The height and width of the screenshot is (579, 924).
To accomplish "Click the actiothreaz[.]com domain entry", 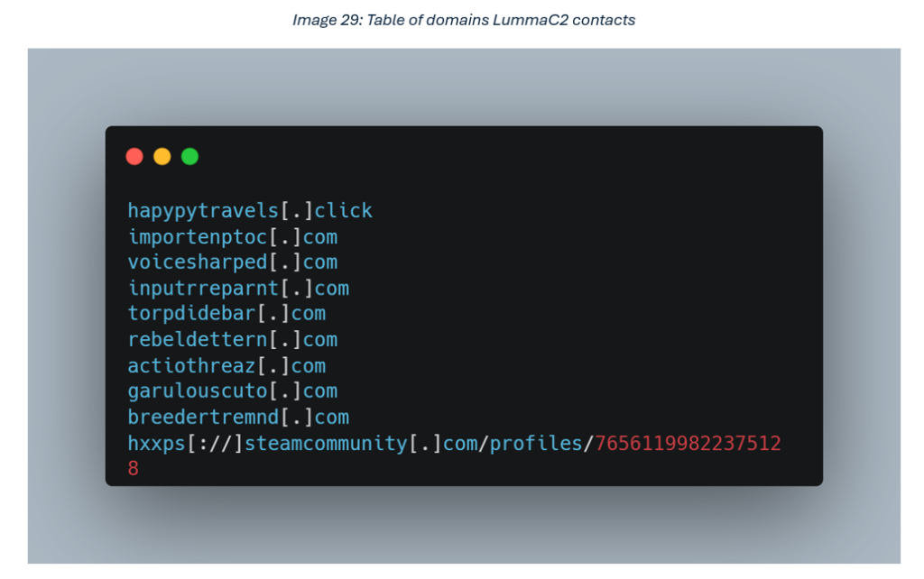I will tap(226, 366).
